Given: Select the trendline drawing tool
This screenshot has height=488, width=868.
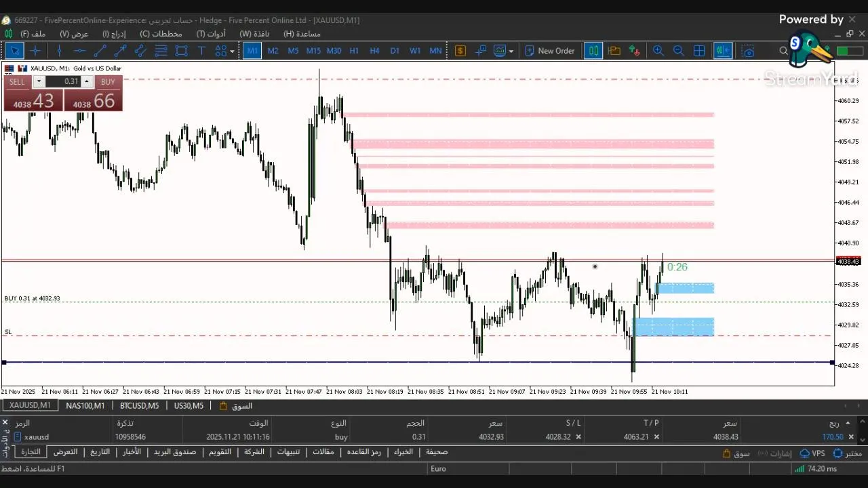Looking at the screenshot, I should [x=100, y=51].
